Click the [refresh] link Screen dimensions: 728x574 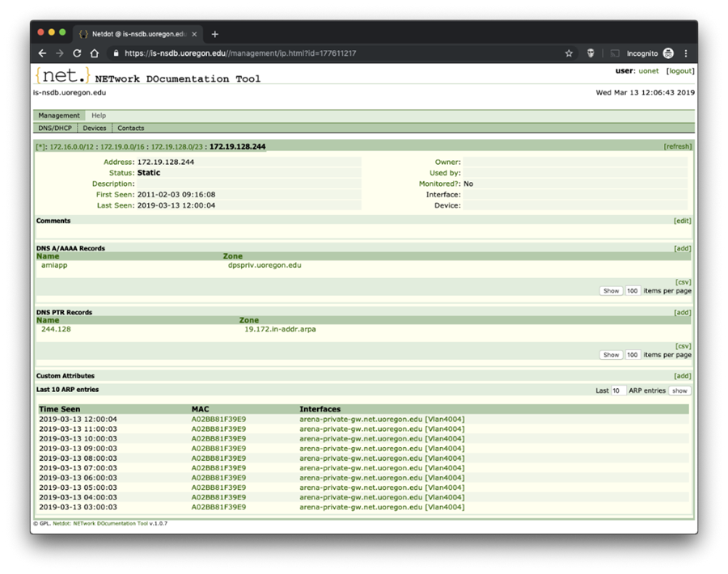pyautogui.click(x=677, y=146)
